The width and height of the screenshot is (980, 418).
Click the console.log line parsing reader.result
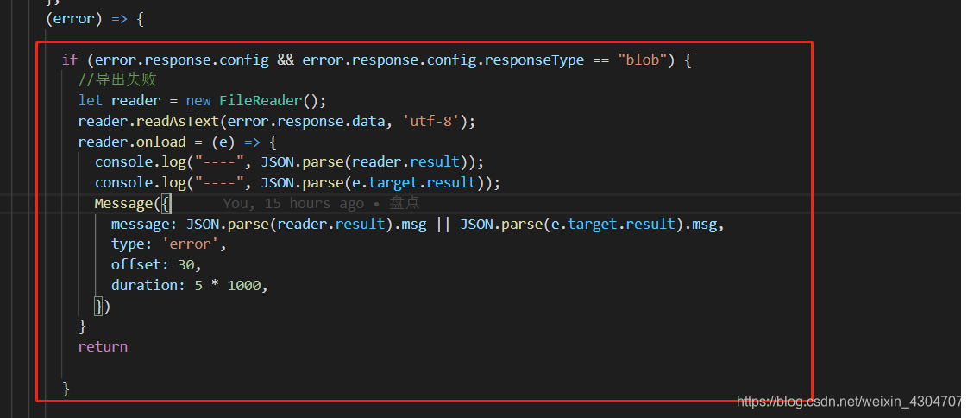click(x=289, y=162)
